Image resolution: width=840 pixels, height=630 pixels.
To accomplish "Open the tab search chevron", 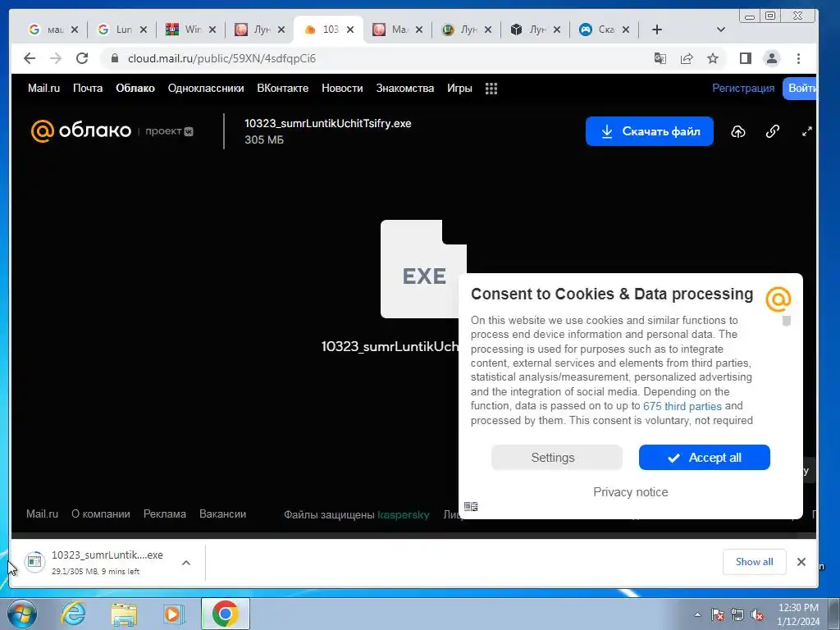I will coord(720,30).
